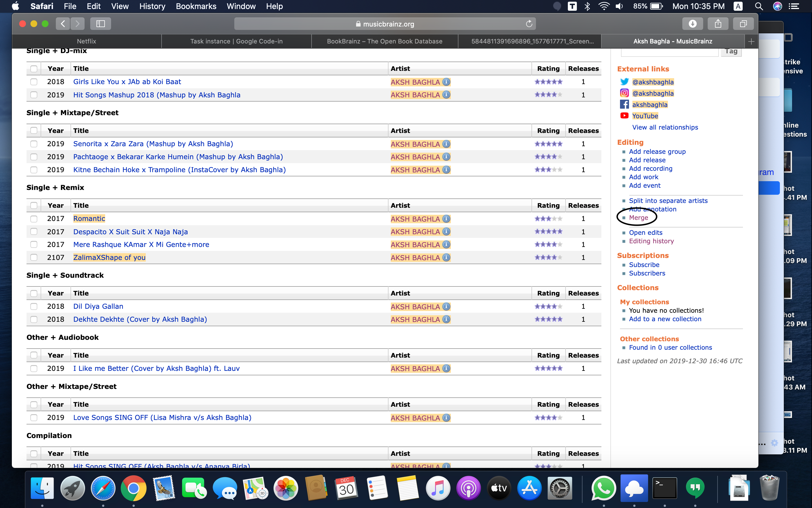
Task: Open System Preferences from the Dock
Action: tap(560, 488)
